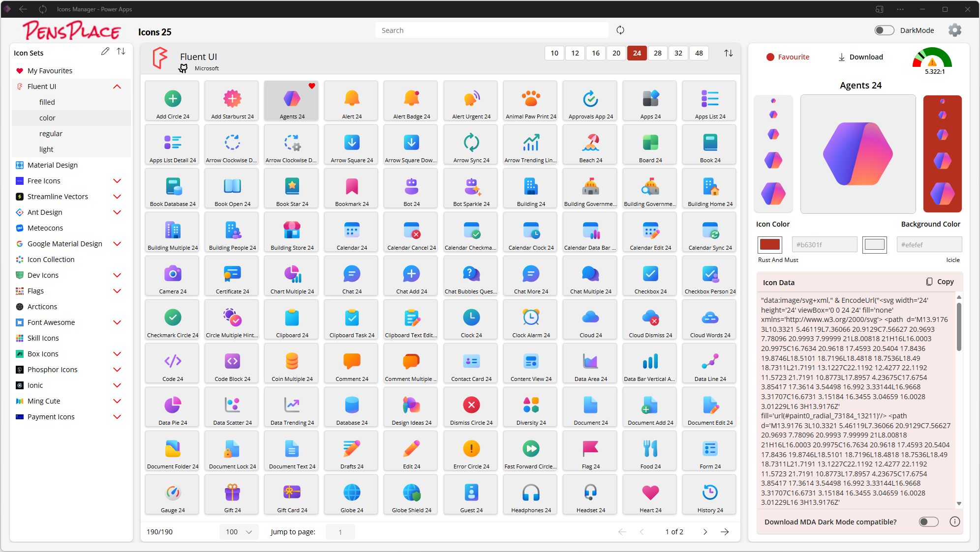
Task: Open the page size dropdown showing 100
Action: coord(239,532)
